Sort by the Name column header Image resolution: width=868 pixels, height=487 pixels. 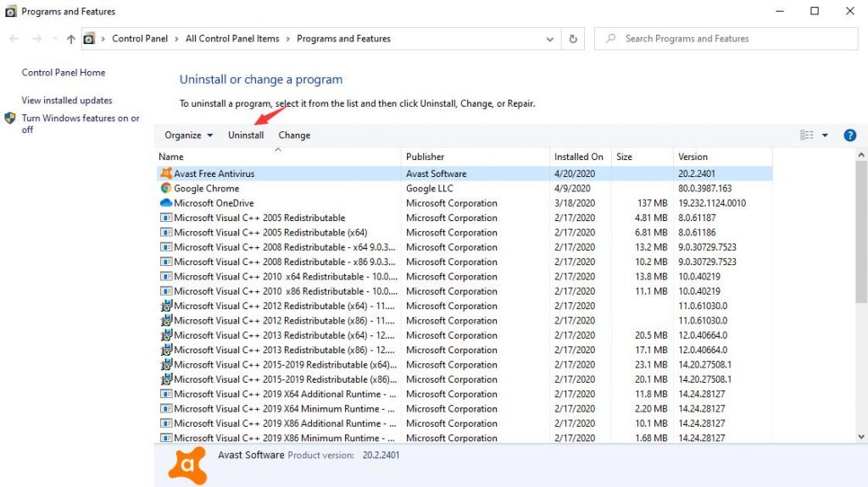pos(278,157)
